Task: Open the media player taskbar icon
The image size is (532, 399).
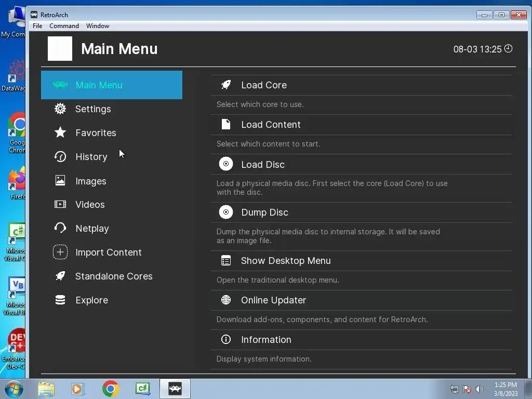Action: (x=78, y=389)
